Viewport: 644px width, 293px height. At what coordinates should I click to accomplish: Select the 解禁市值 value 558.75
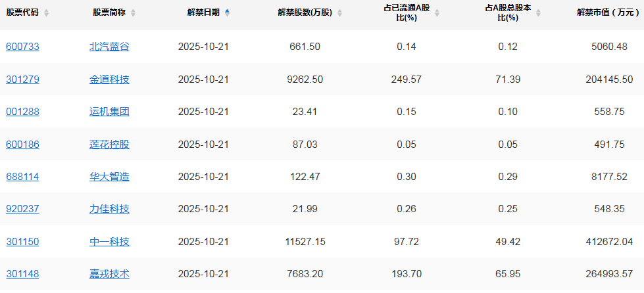609,112
